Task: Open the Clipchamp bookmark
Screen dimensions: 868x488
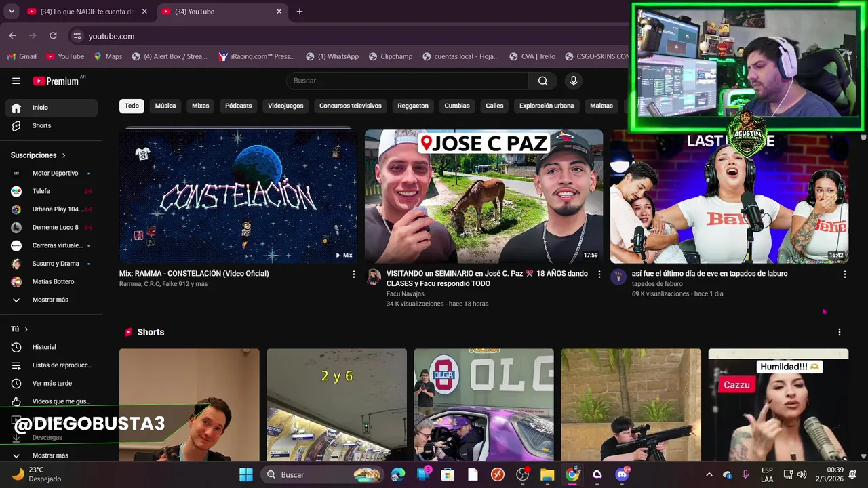Action: [x=391, y=56]
